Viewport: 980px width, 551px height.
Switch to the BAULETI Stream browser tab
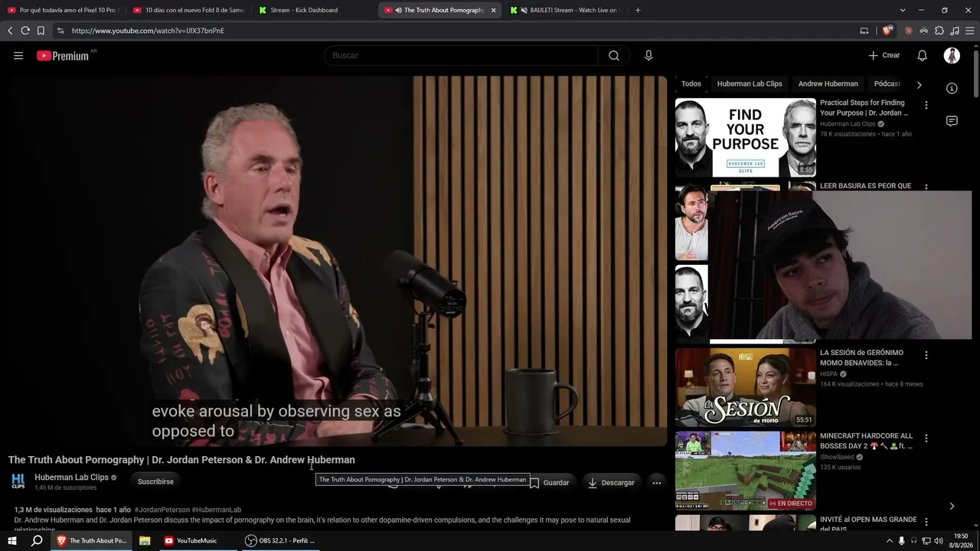566,10
